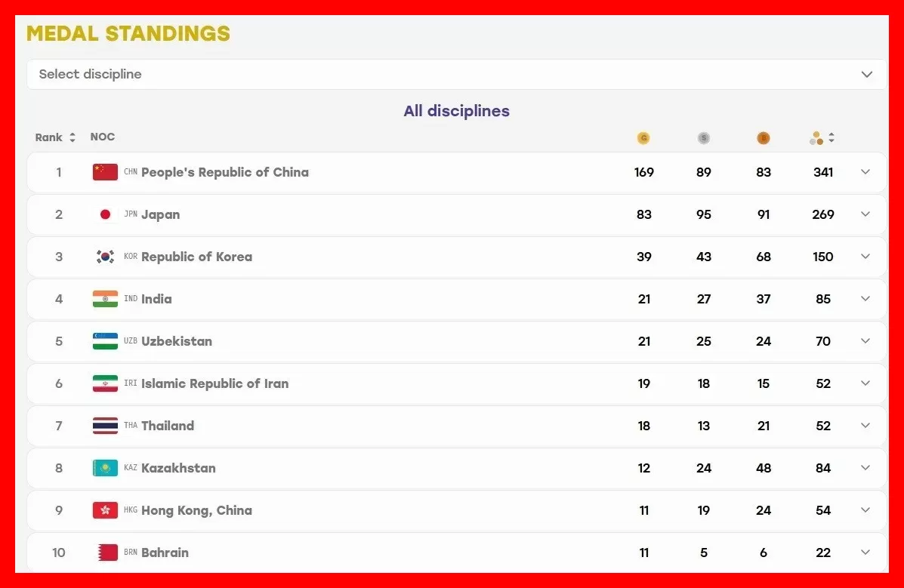Open the Kazakhstan country name
Viewport: 904px width, 588px height.
(x=179, y=468)
